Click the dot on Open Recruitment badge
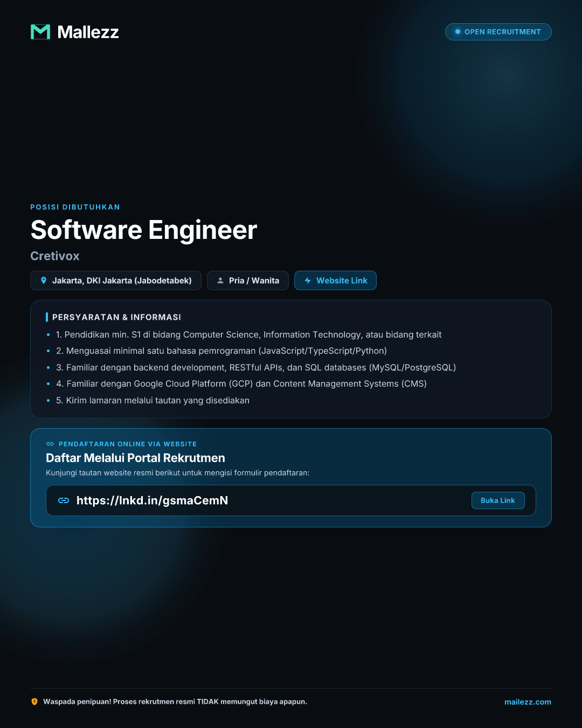This screenshot has height=728, width=582. click(458, 32)
